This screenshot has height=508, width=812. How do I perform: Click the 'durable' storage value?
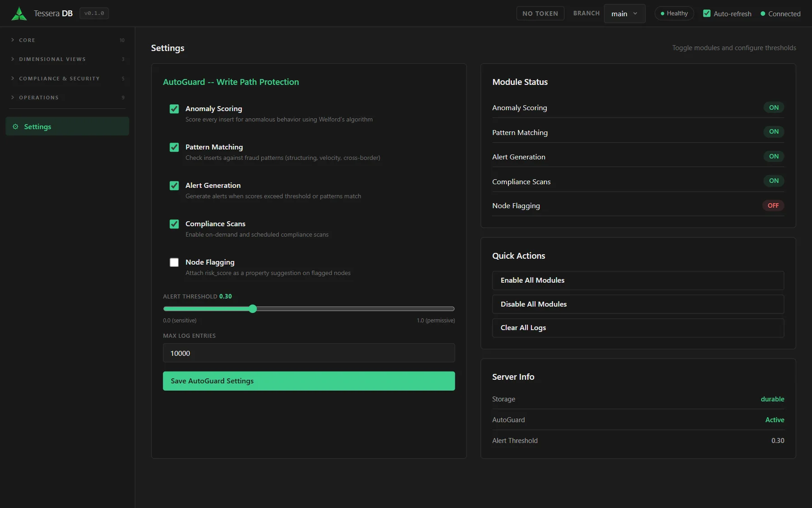point(772,399)
